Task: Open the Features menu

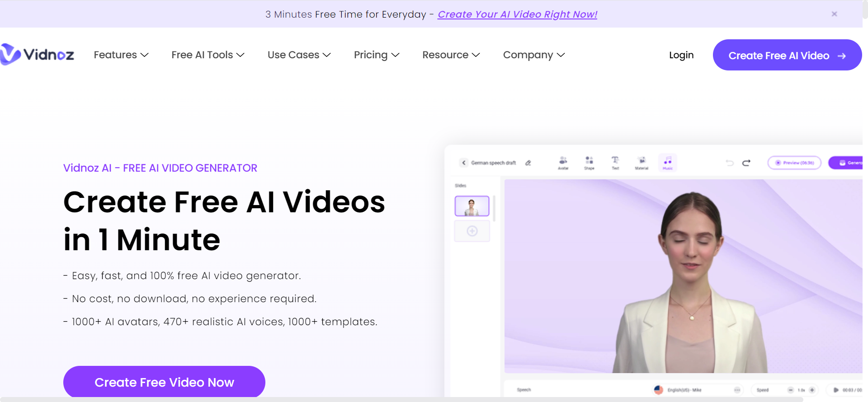Action: click(121, 55)
